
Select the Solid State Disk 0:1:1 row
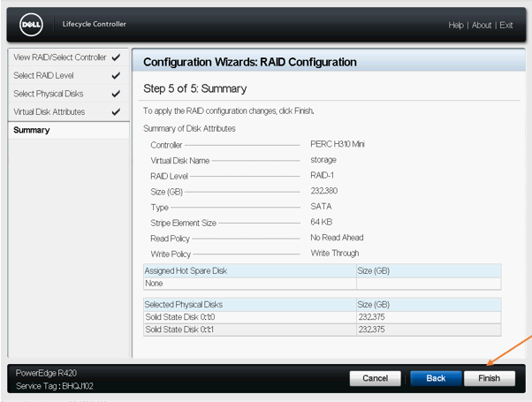point(322,330)
